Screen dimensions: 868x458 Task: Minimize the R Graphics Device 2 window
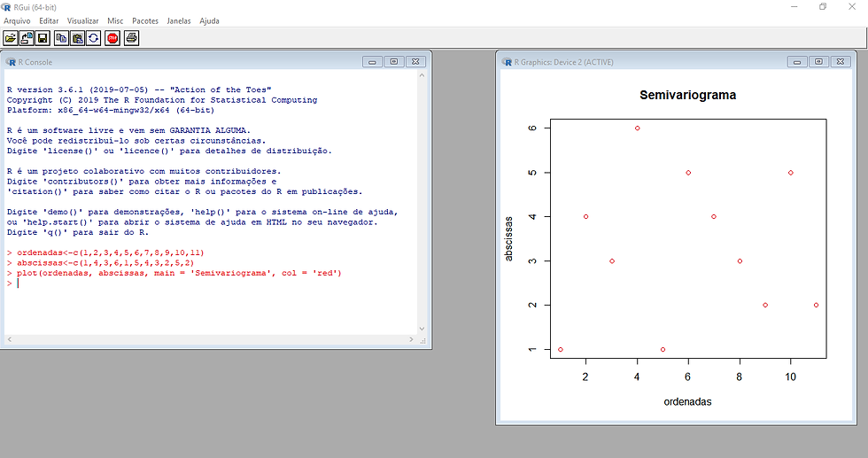point(797,61)
